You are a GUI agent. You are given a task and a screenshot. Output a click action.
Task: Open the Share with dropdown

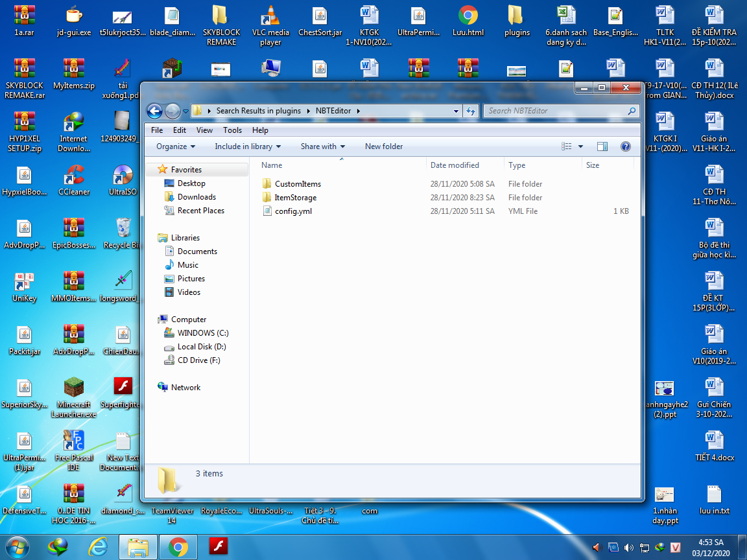pos(322,146)
